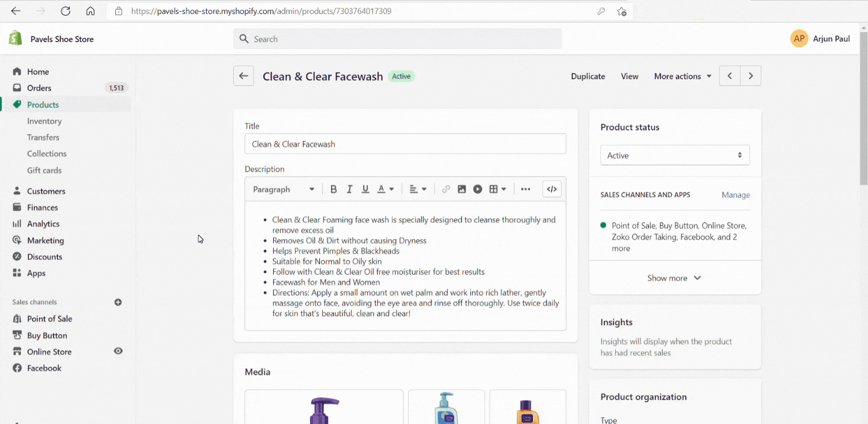This screenshot has height=424, width=868.
Task: Click the Arjun Paul account name
Action: [831, 39]
